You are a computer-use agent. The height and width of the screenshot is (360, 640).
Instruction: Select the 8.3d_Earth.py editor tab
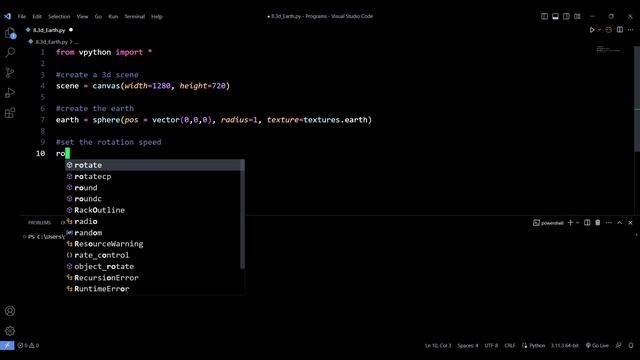click(x=49, y=30)
